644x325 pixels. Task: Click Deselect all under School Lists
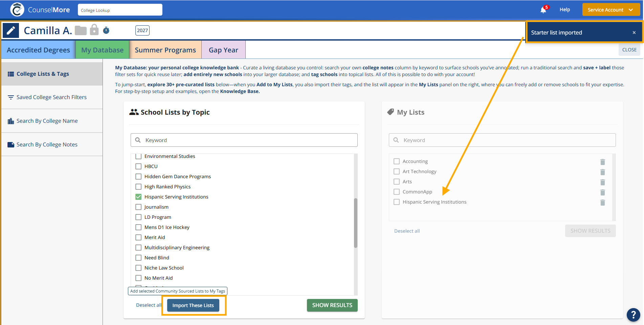pyautogui.click(x=149, y=305)
